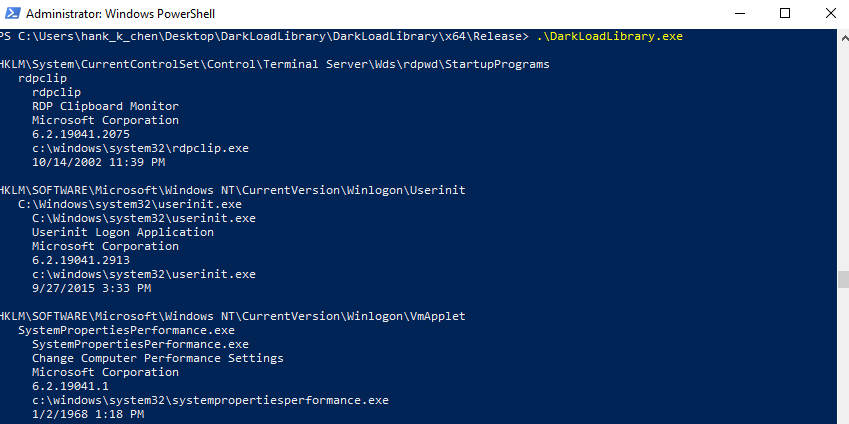Click version text 6.2.19041.2913

(81, 260)
